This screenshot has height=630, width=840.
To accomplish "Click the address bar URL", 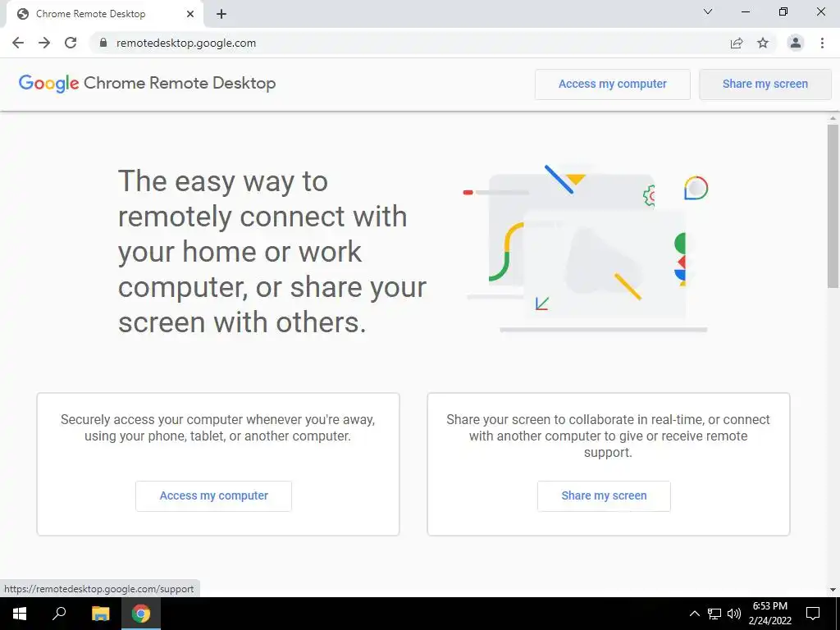I will tap(186, 43).
